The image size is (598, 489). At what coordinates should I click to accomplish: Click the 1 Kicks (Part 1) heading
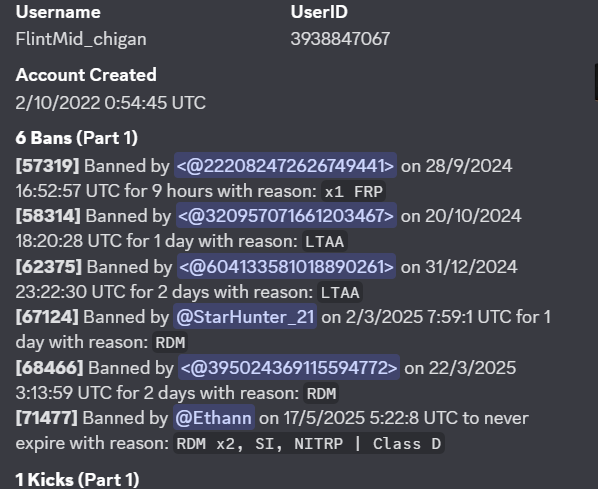[77, 479]
